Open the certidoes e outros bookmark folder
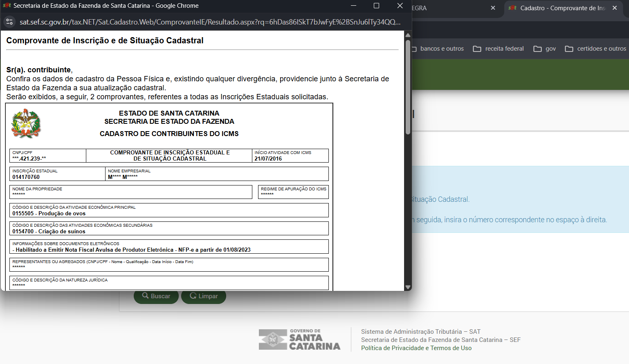 pyautogui.click(x=595, y=49)
